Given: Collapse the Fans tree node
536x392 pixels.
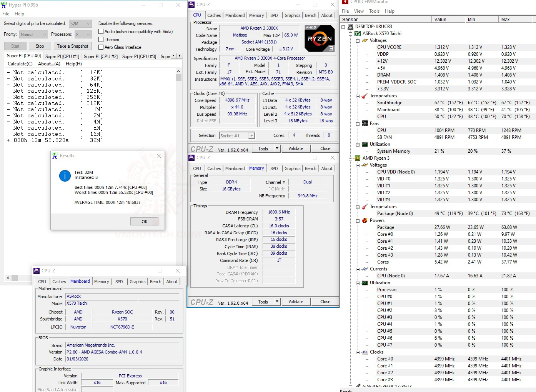Looking at the screenshot, I should (358, 123).
